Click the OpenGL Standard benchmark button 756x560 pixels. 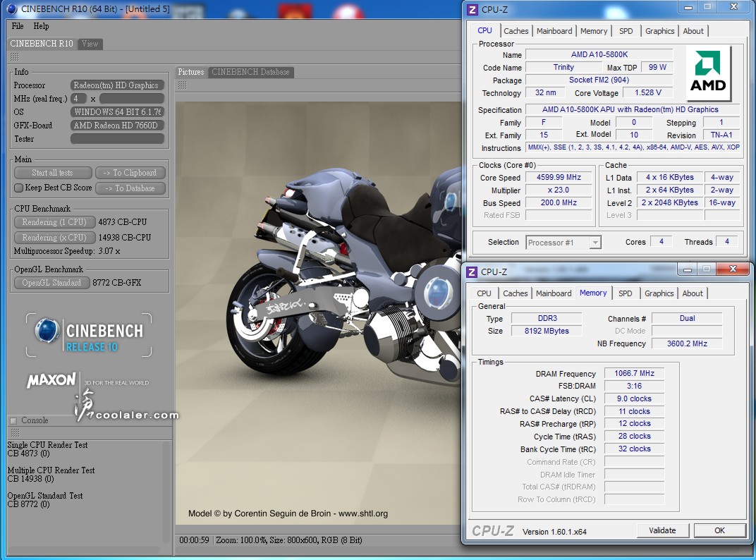pos(51,283)
